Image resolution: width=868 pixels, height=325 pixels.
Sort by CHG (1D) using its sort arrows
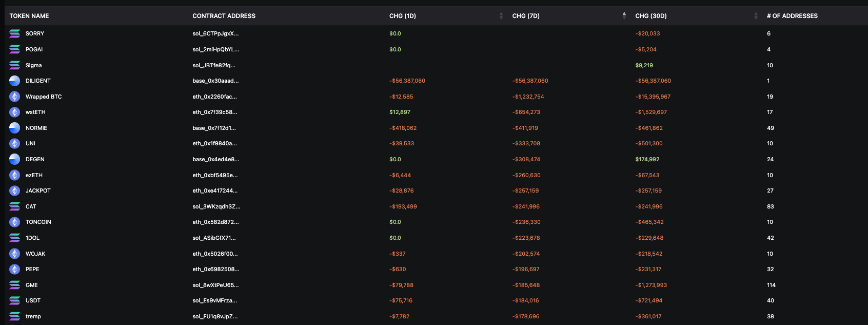[501, 16]
